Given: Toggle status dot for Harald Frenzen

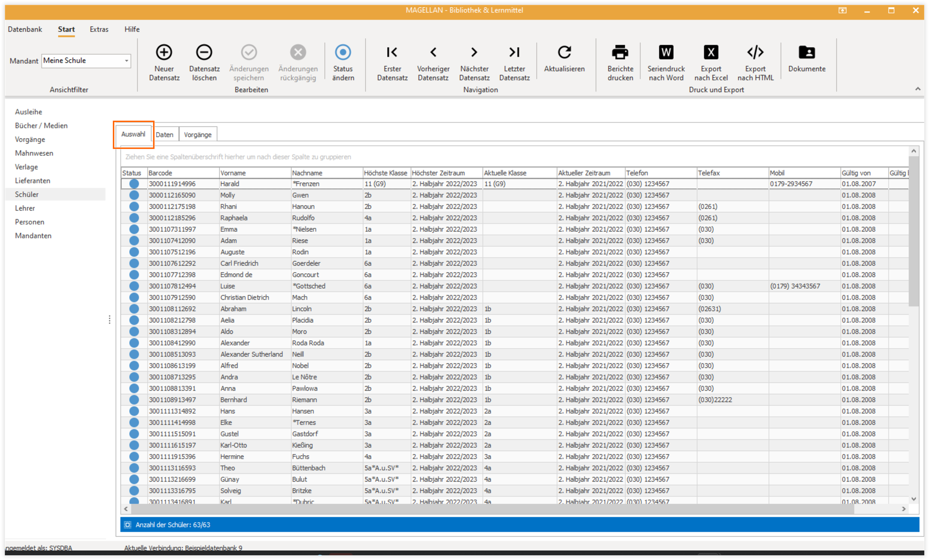Looking at the screenshot, I should pos(134,184).
